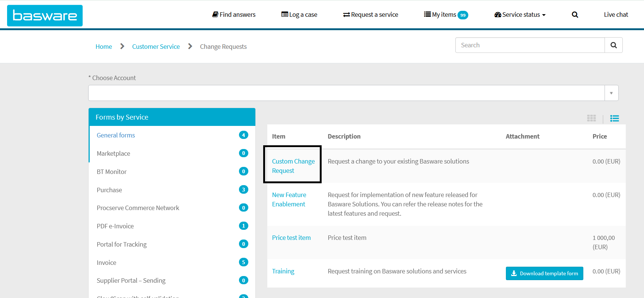Select Supplier Portal – Sending category
The width and height of the screenshot is (644, 298).
coord(131,280)
